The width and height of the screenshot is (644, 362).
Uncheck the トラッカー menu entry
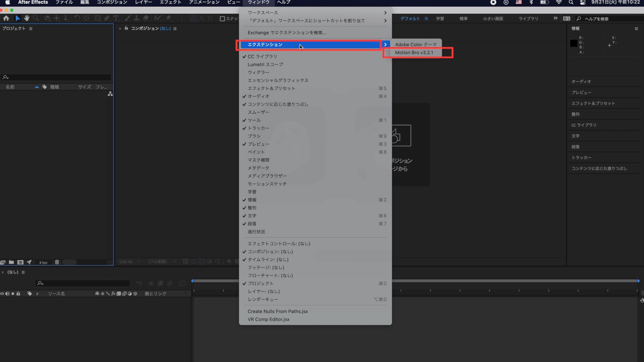pos(258,128)
